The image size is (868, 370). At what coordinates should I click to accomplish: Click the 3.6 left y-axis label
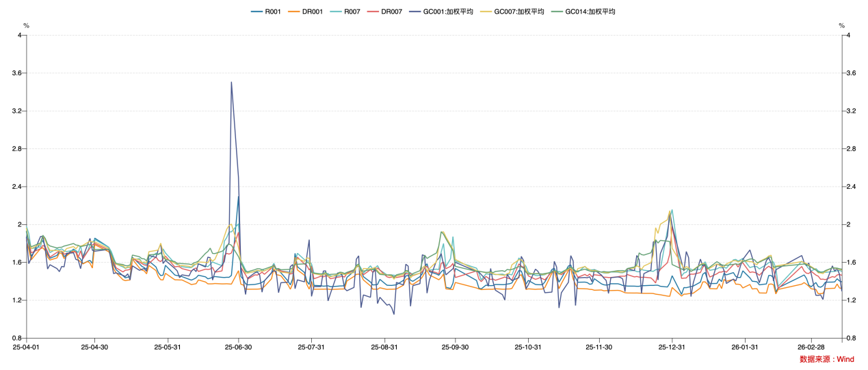pos(17,73)
